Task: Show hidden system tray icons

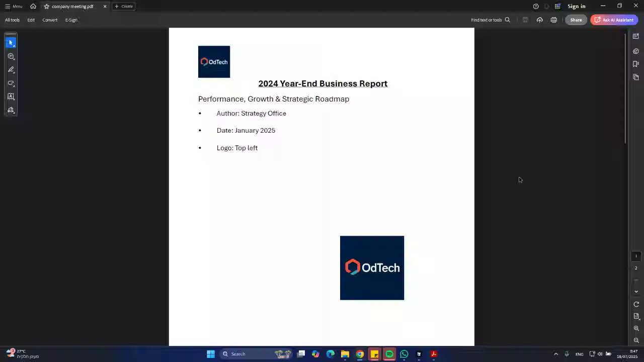Action: pyautogui.click(x=556, y=354)
